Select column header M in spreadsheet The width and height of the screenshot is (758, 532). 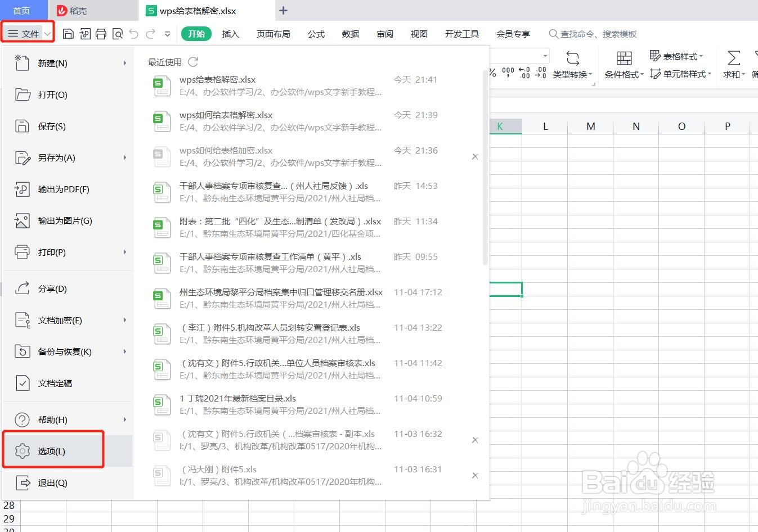pos(590,127)
